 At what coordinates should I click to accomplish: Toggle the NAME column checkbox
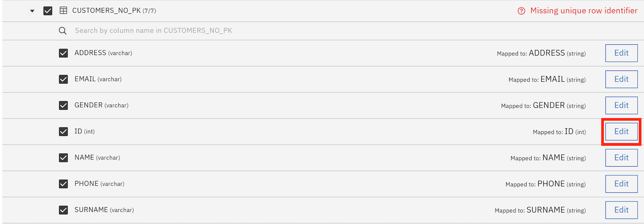pyautogui.click(x=63, y=158)
